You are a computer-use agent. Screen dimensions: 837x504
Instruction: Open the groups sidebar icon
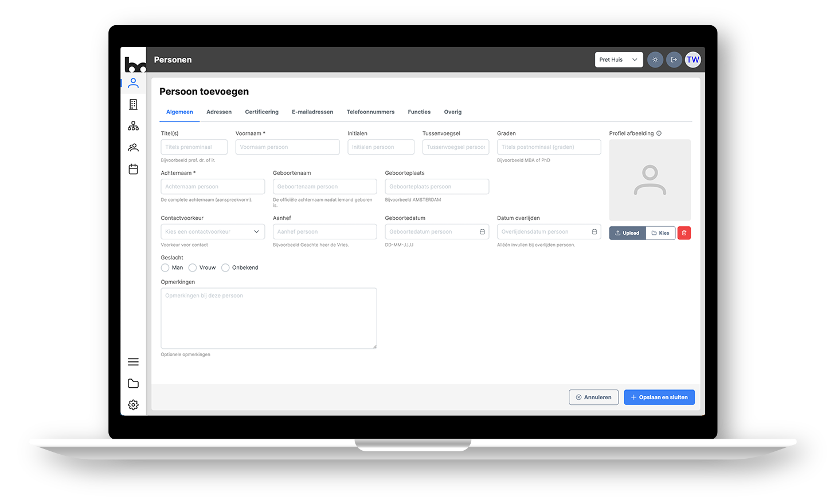133,148
